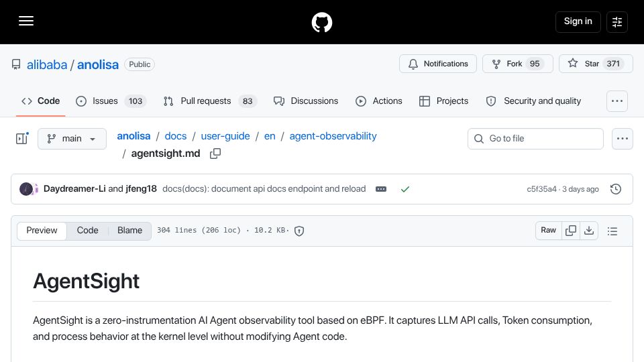This screenshot has height=362, width=644.
Task: Select the Code tab
Action: [41, 101]
